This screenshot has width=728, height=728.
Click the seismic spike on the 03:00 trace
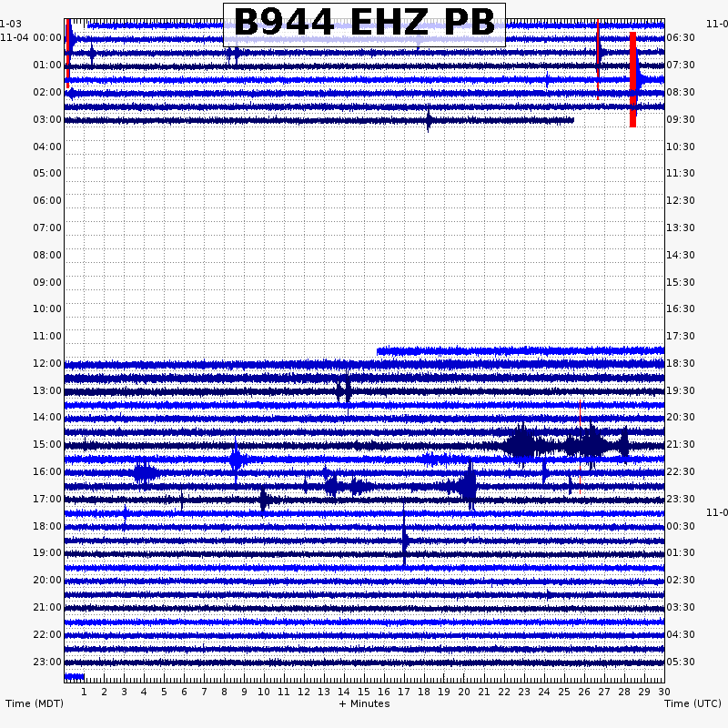click(x=428, y=120)
